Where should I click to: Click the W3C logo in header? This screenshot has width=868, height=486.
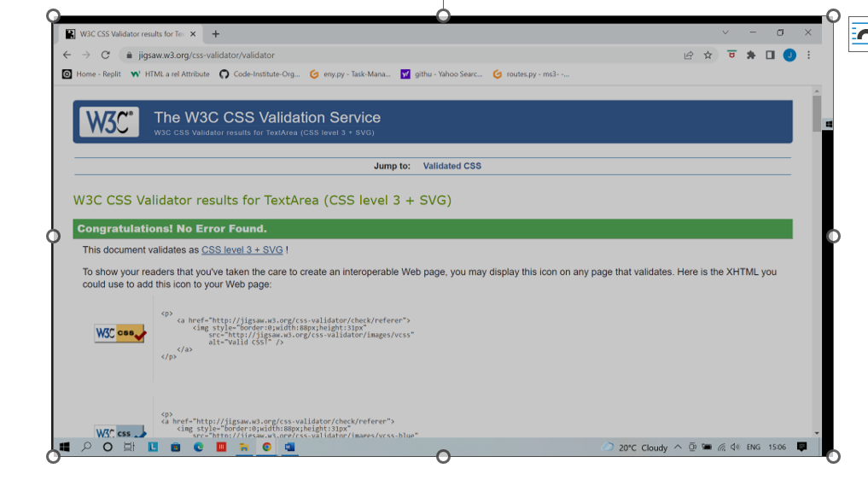(109, 122)
